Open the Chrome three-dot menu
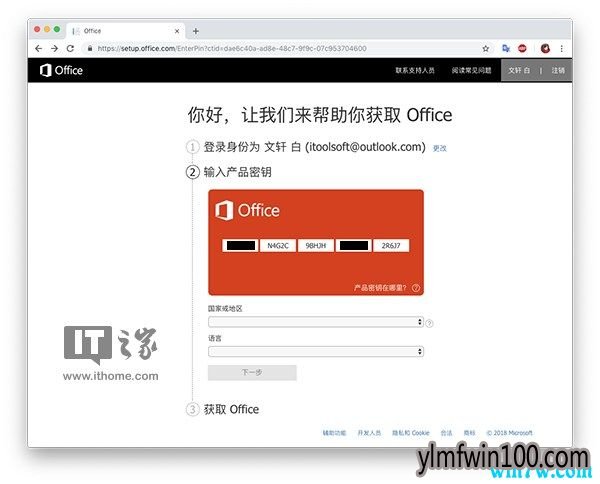Viewport: 600px width, 484px height. pos(561,49)
